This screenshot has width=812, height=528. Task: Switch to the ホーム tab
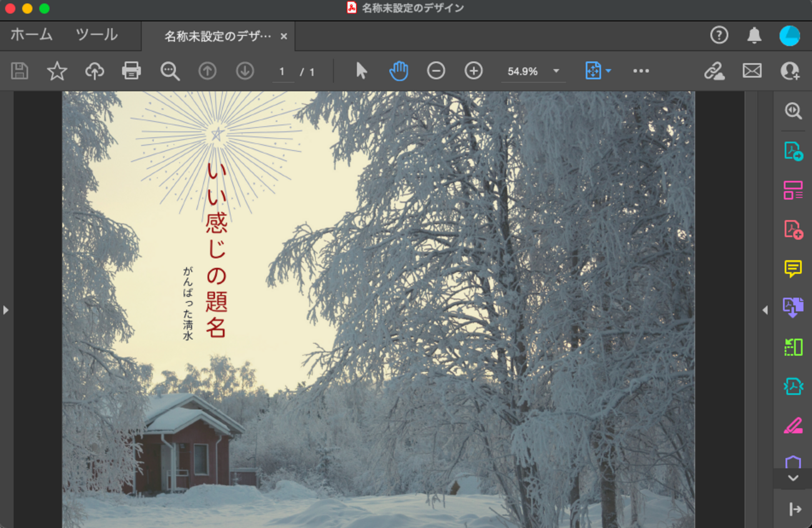31,35
